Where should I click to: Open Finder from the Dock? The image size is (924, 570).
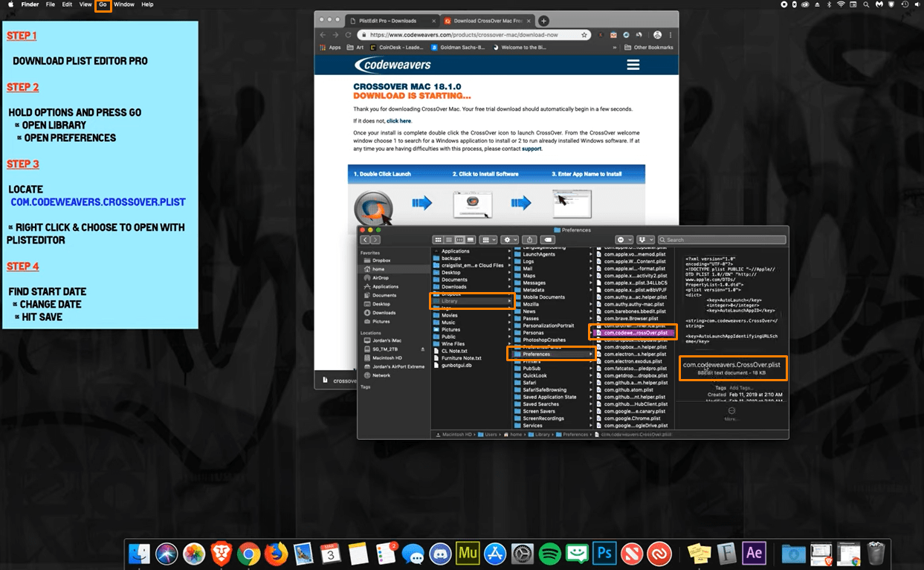click(x=140, y=553)
